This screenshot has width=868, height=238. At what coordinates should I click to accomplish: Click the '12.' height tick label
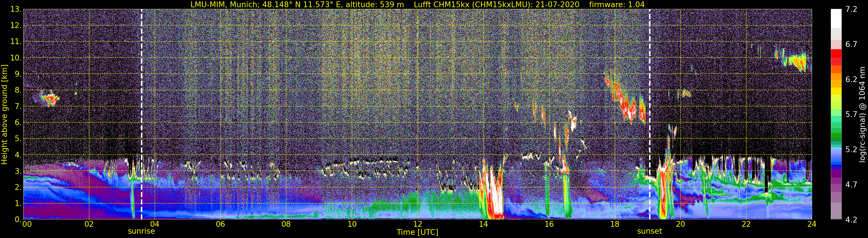click(16, 25)
